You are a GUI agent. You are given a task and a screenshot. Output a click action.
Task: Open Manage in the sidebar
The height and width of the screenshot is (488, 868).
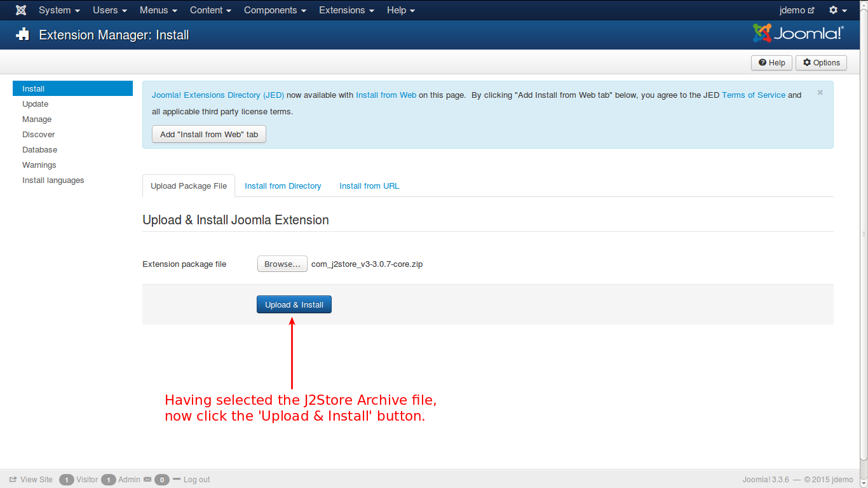click(37, 119)
